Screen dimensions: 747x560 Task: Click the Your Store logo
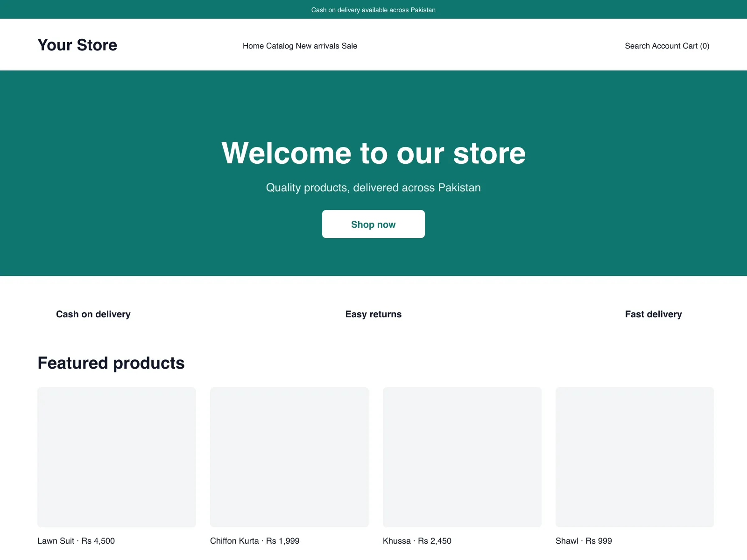[77, 45]
